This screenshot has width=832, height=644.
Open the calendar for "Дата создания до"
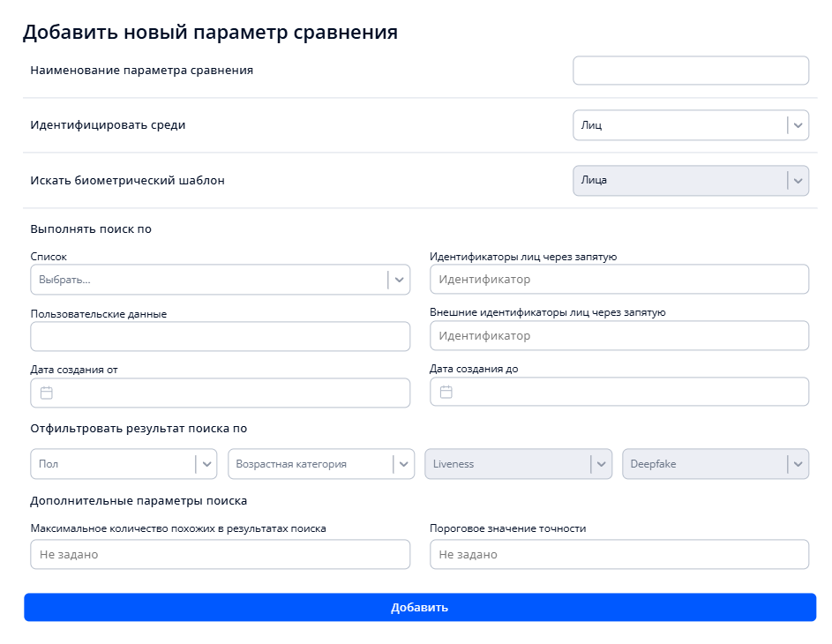(444, 392)
